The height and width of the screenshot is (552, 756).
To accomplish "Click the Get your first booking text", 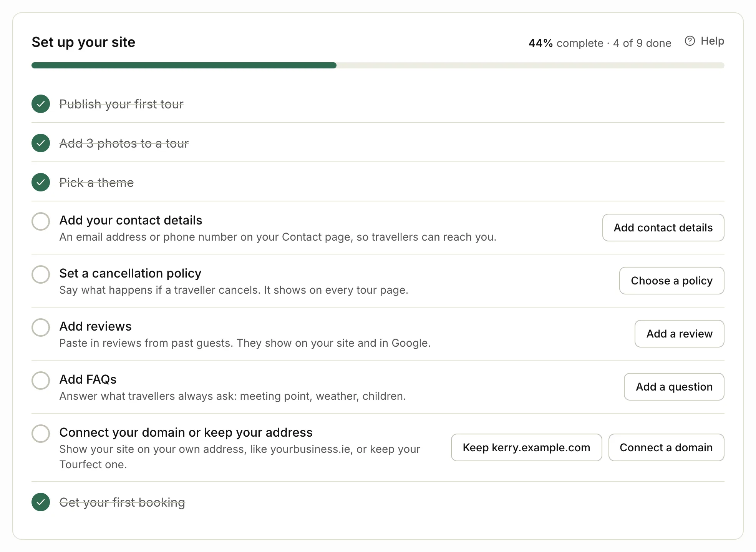I will [x=122, y=502].
